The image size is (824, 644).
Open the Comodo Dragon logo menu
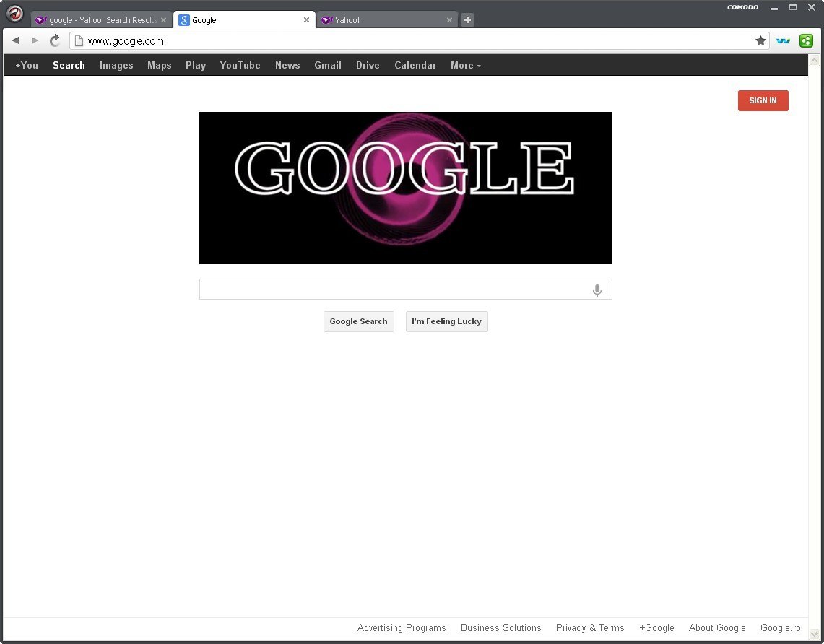[14, 13]
